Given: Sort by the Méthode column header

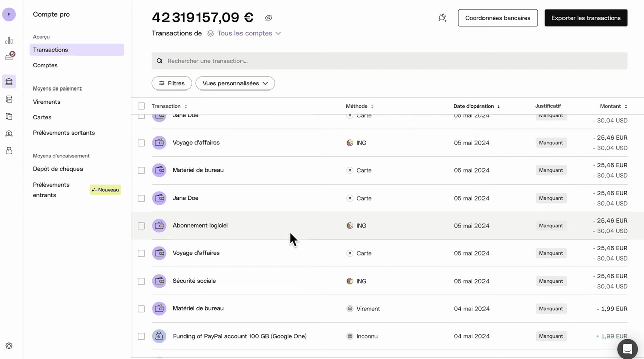Looking at the screenshot, I should [360, 106].
